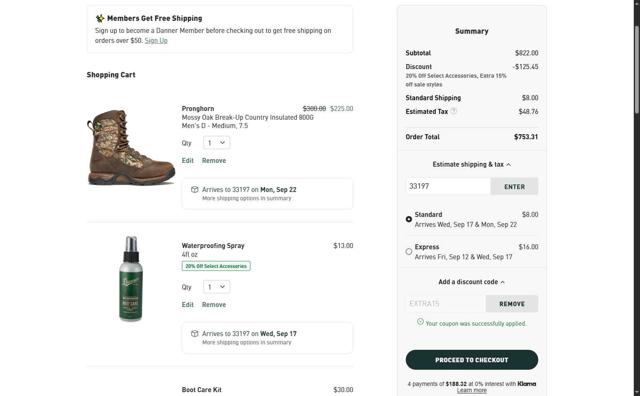Open the Boot Care Kit product title
This screenshot has width=640, height=396.
pyautogui.click(x=202, y=390)
